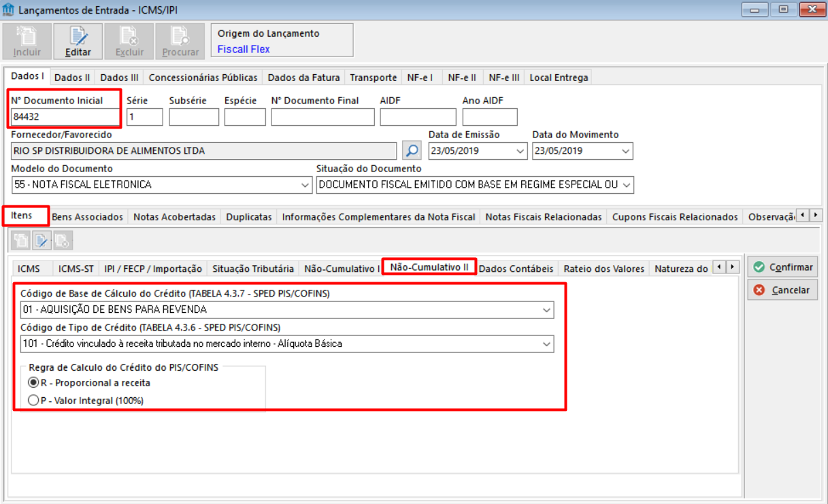Image resolution: width=828 pixels, height=504 pixels.
Task: Click the Excluir toolbar button
Action: (129, 41)
